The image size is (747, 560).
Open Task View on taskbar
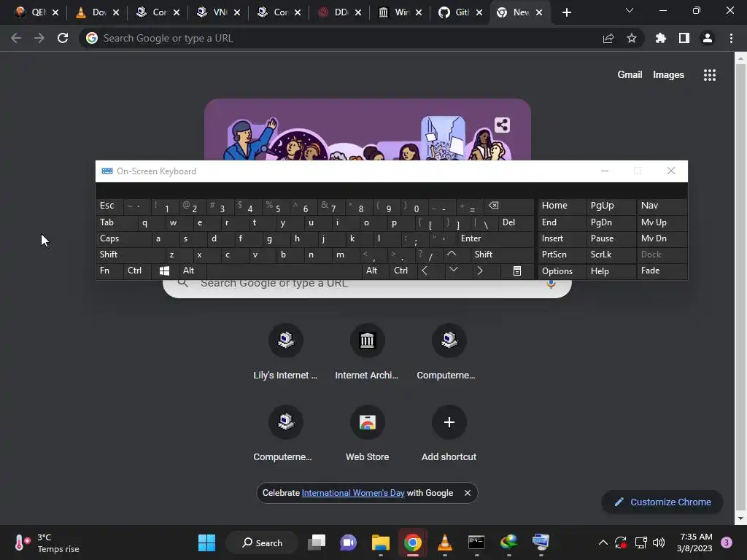(x=317, y=542)
